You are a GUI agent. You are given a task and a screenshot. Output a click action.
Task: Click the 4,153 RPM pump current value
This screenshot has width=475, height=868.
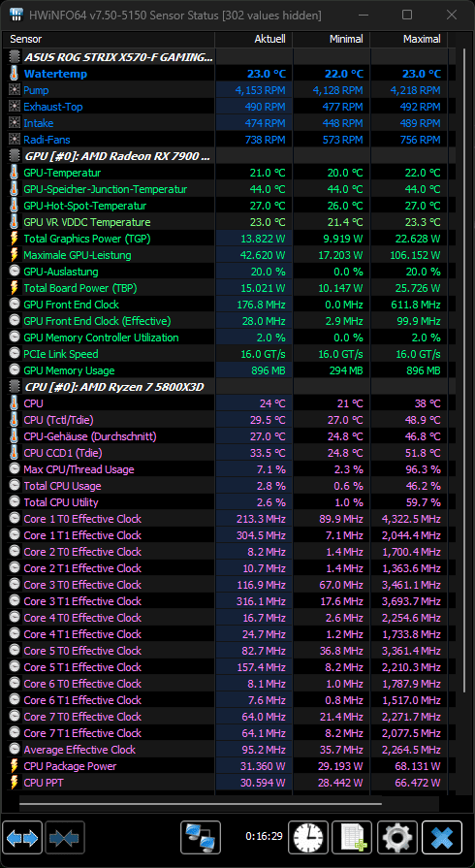coord(260,90)
